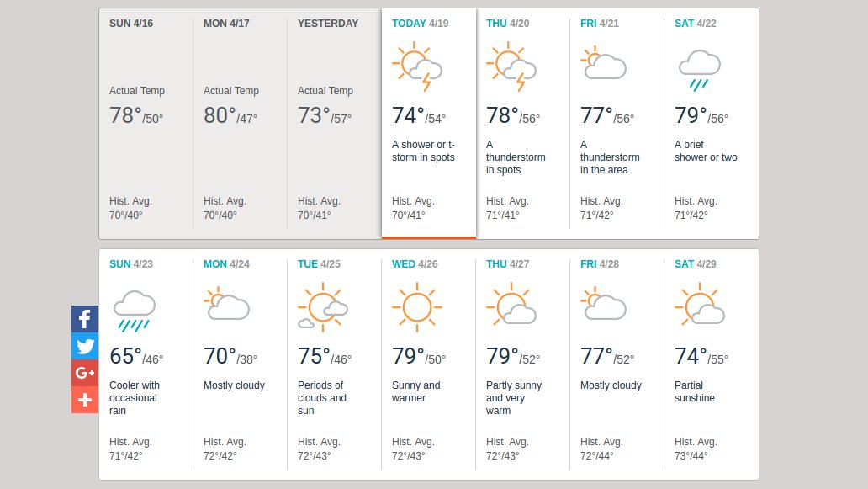
Task: Click the Twitter share icon
Action: 85,346
